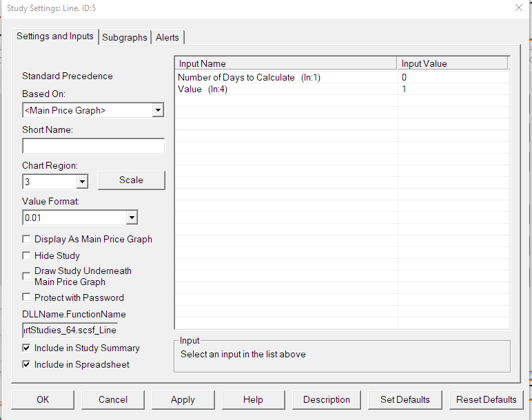
Task: Select the Value (In:4) input row
Action: (x=342, y=89)
